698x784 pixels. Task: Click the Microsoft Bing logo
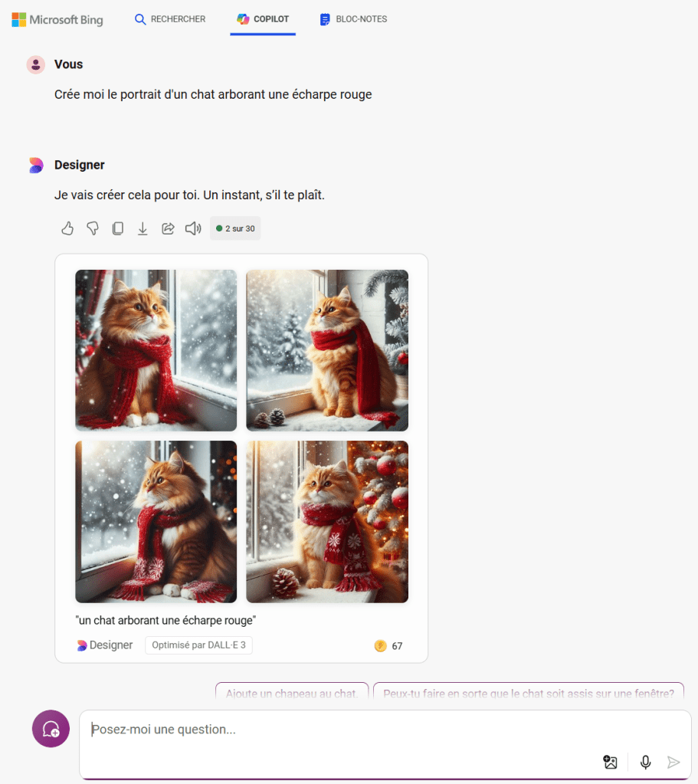pyautogui.click(x=57, y=19)
